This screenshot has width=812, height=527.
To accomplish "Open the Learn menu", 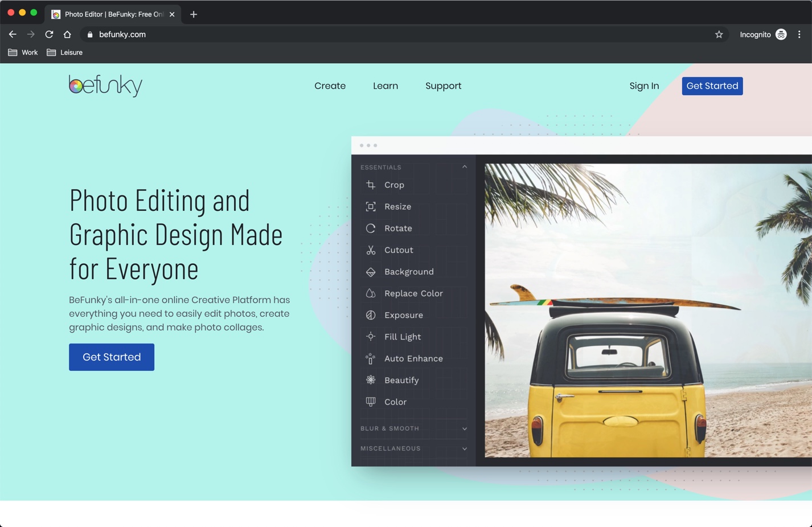I will pos(386,86).
